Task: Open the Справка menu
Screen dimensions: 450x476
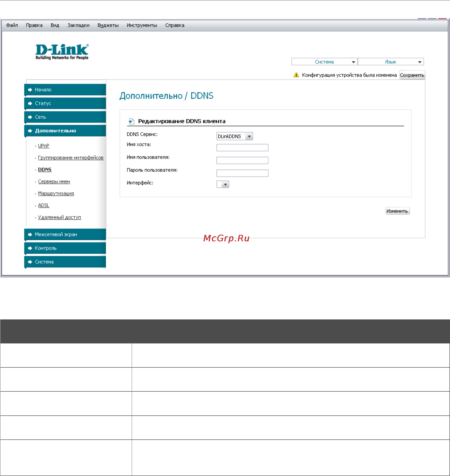Action: click(x=175, y=25)
